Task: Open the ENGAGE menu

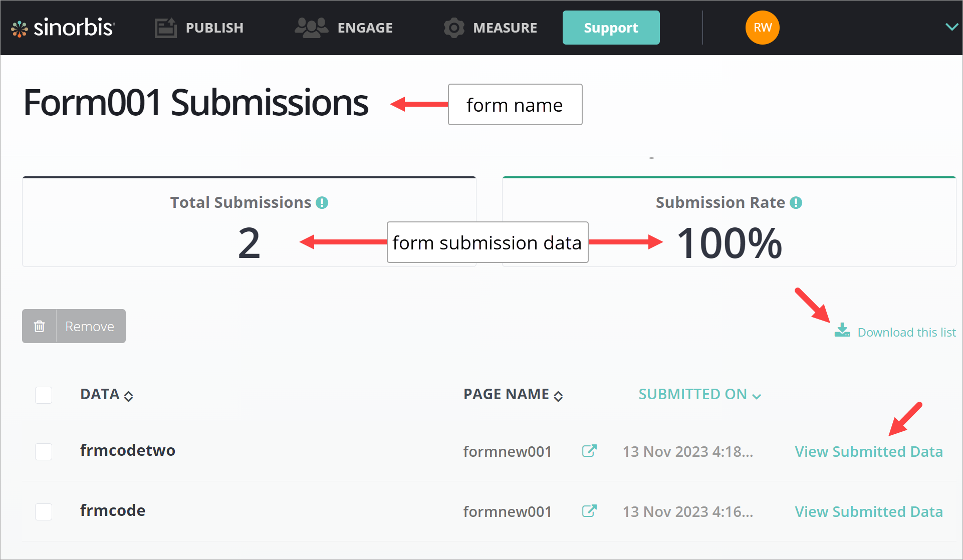Action: pyautogui.click(x=344, y=28)
